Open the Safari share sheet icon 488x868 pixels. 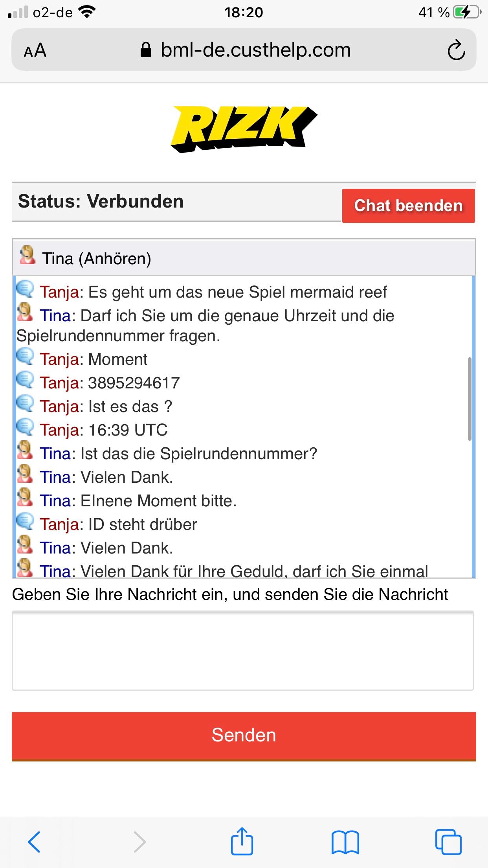(x=242, y=841)
